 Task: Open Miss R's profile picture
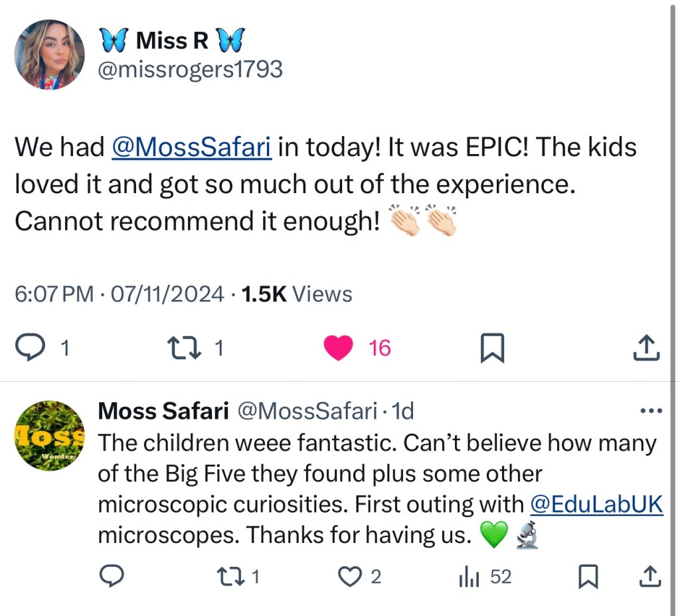pyautogui.click(x=50, y=54)
